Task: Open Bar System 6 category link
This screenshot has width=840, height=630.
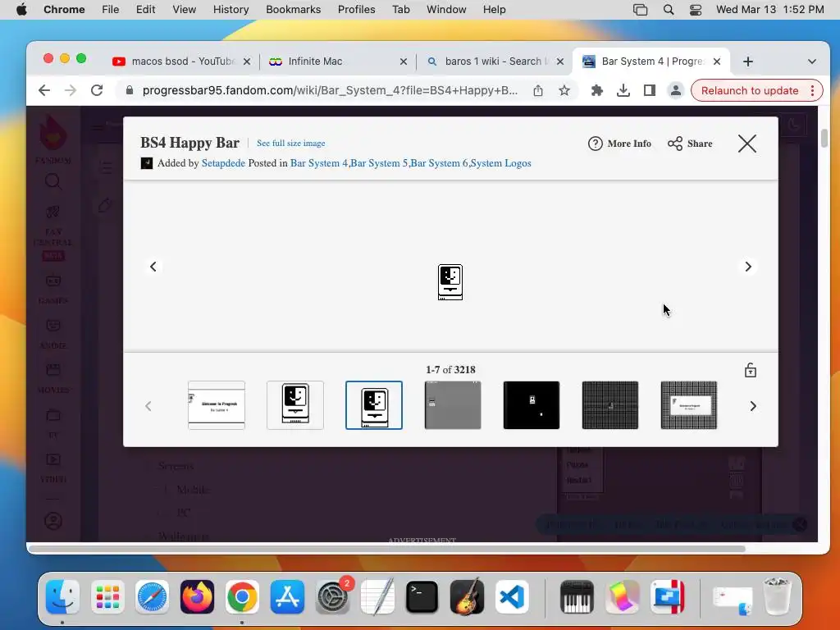Action: (439, 163)
